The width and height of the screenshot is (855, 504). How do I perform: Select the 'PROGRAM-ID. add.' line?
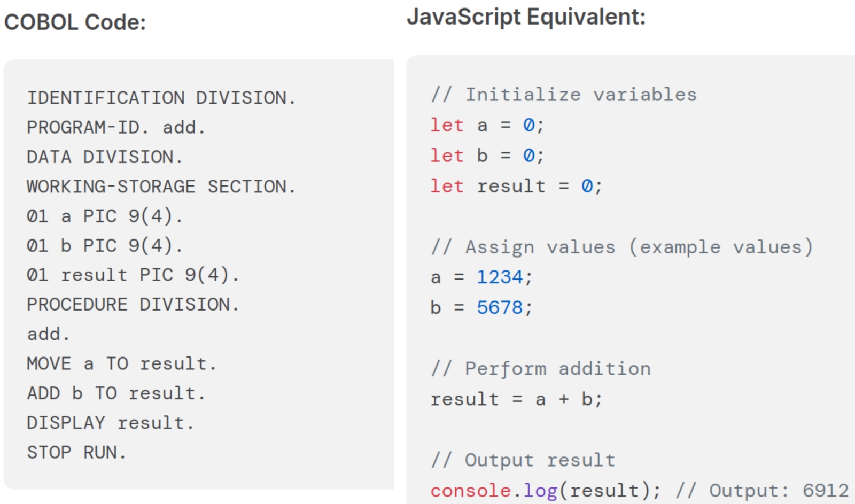coord(116,127)
